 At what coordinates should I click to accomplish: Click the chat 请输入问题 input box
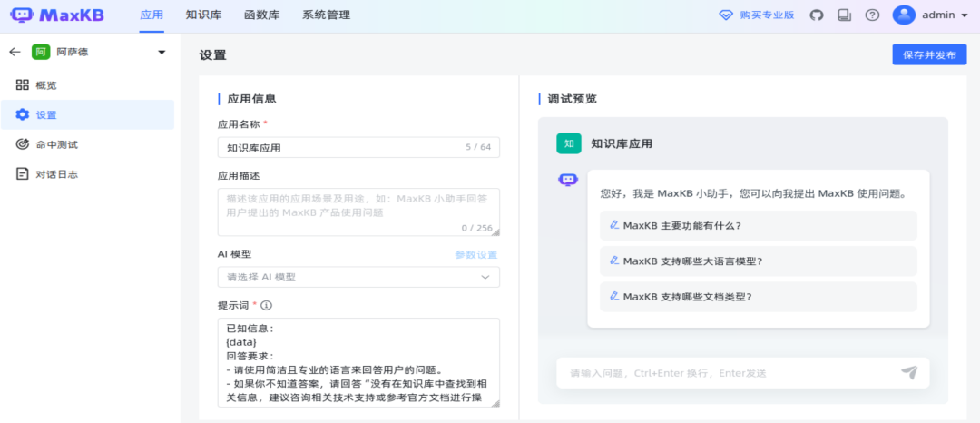click(742, 373)
